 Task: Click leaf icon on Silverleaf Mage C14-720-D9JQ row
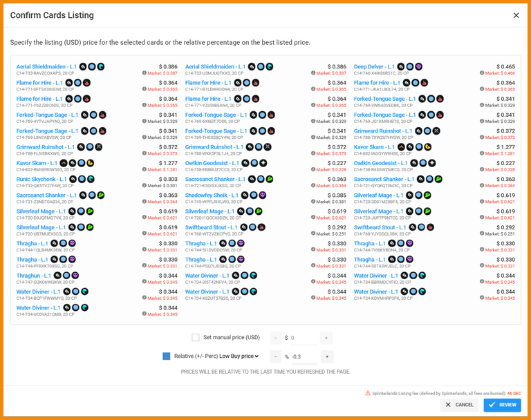point(90,211)
